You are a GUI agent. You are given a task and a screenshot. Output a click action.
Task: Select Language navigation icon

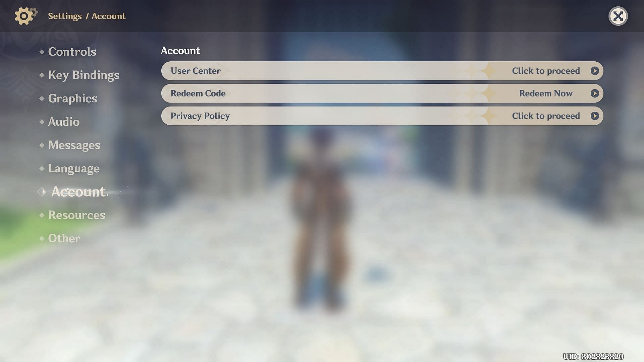click(x=42, y=168)
